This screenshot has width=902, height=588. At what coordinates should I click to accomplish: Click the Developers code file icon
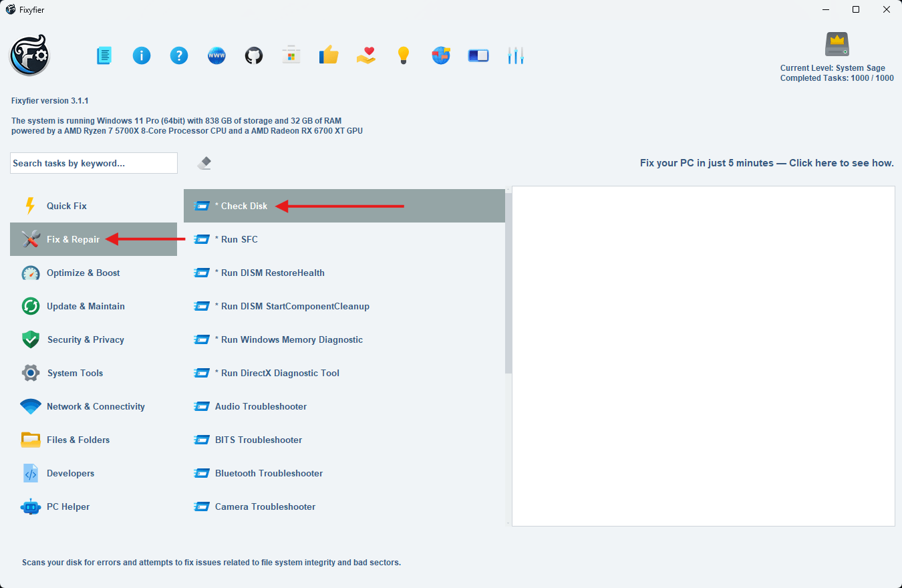coord(31,473)
